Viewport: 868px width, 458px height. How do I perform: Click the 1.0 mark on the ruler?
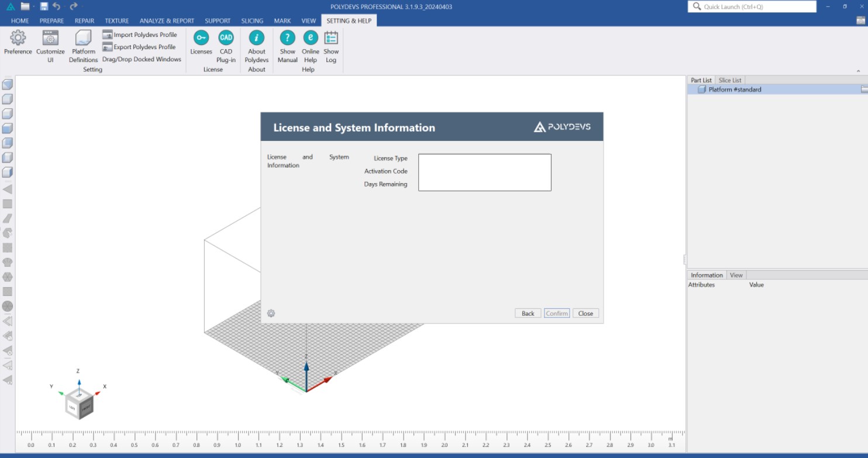(238, 445)
